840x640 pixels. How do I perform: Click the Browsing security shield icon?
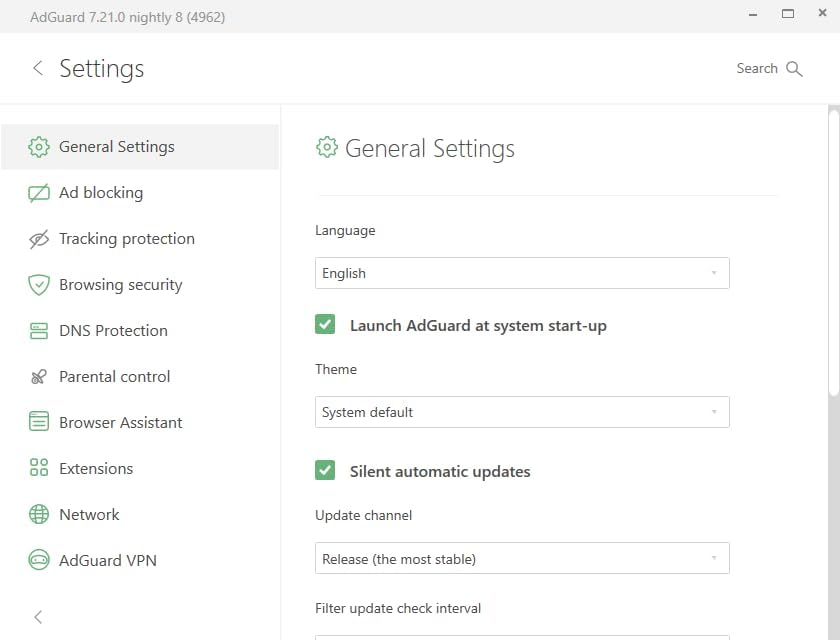(39, 285)
